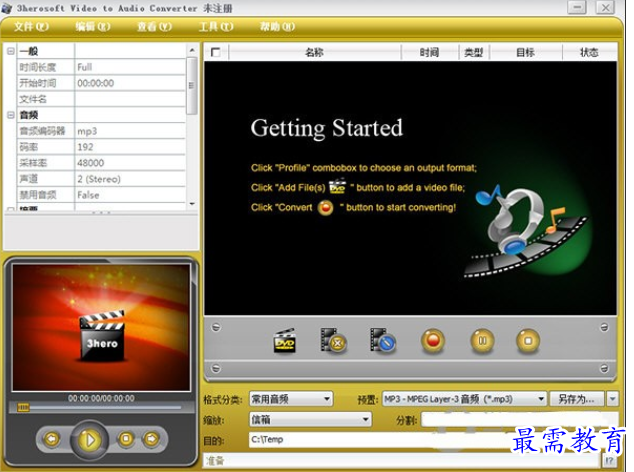
Task: Select the 时间长度 Full value cell
Action: pyautogui.click(x=130, y=67)
